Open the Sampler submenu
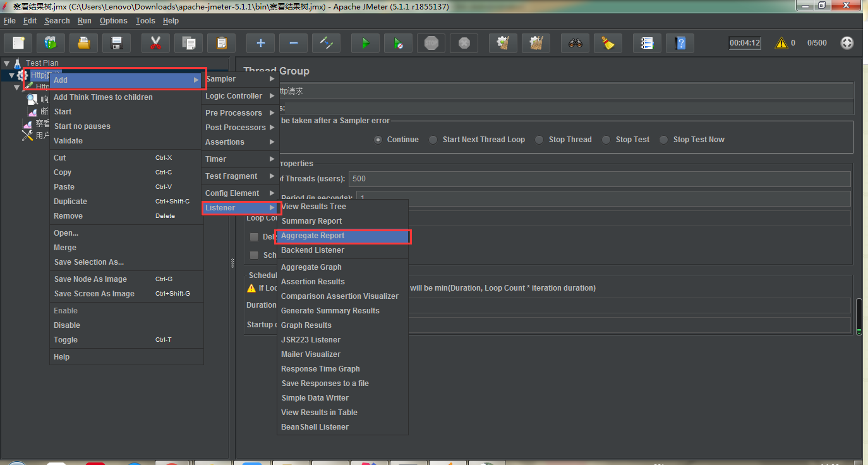This screenshot has width=868, height=465. click(x=241, y=79)
